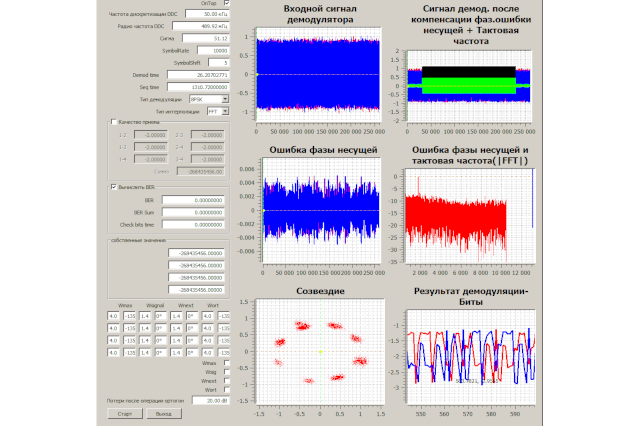Tick the Wmax checkbox
Image resolution: width=640 pixels, height=426 pixels.
coord(226,363)
